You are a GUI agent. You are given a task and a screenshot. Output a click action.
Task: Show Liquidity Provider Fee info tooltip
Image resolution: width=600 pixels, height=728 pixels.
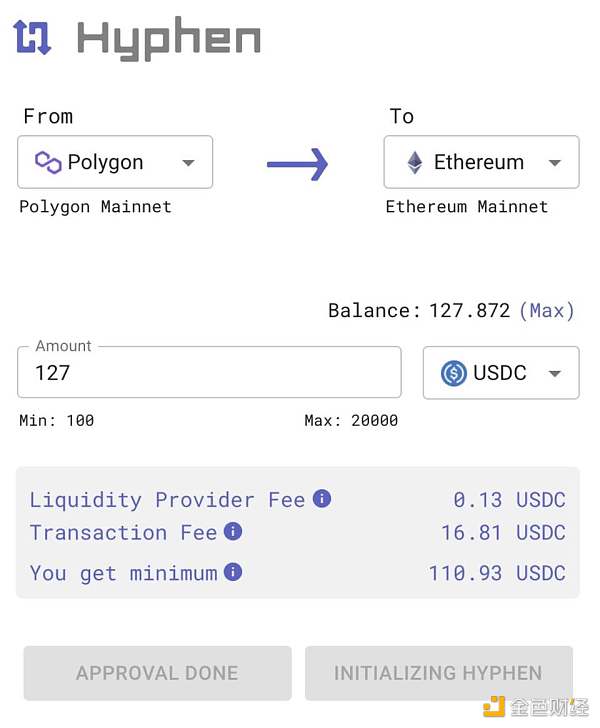point(322,498)
